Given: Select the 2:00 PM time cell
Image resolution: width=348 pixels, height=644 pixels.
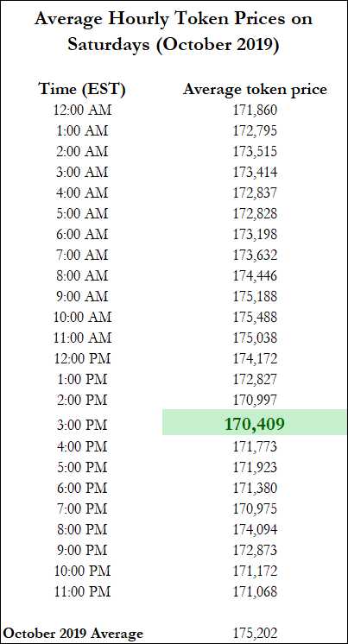Looking at the screenshot, I should 82,400.
